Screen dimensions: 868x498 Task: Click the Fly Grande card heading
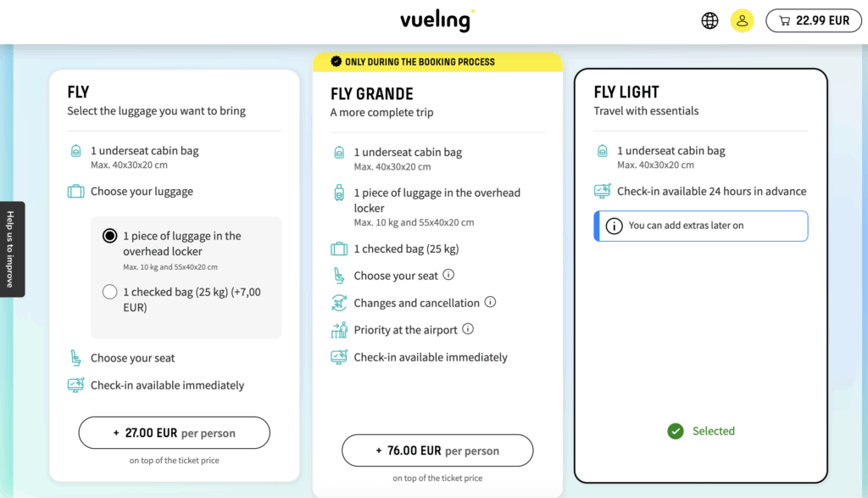tap(372, 94)
